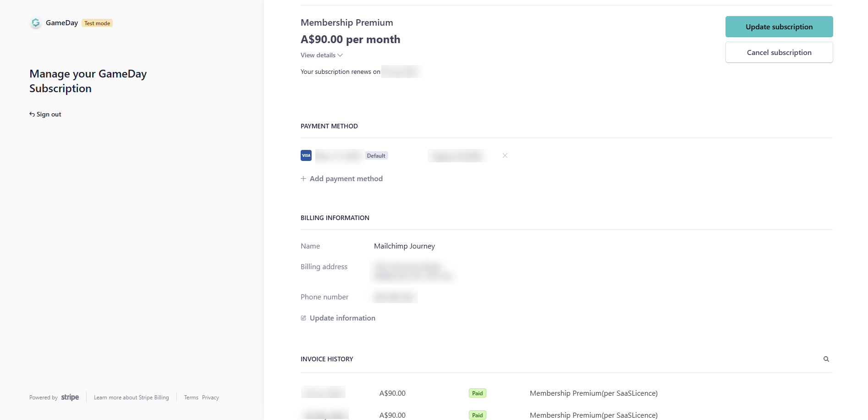Click Cancel subscription button

coord(779,52)
